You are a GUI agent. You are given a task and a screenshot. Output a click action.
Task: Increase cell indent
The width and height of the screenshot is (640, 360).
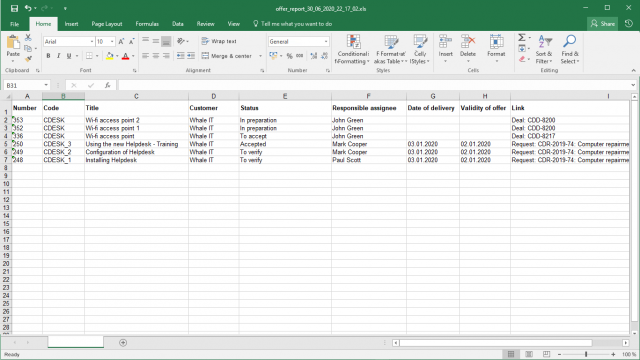coord(191,56)
